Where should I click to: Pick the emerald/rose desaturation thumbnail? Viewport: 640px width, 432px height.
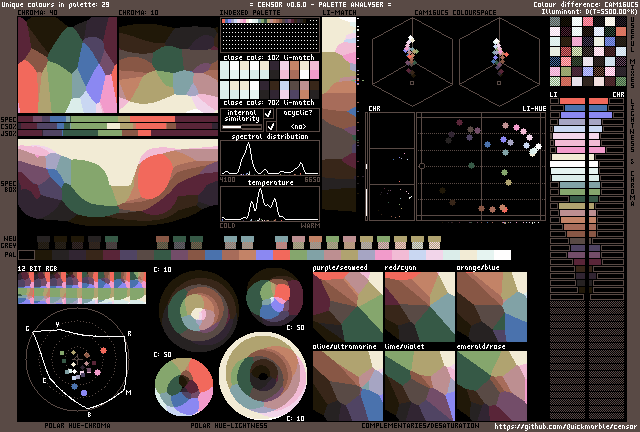(x=491, y=383)
